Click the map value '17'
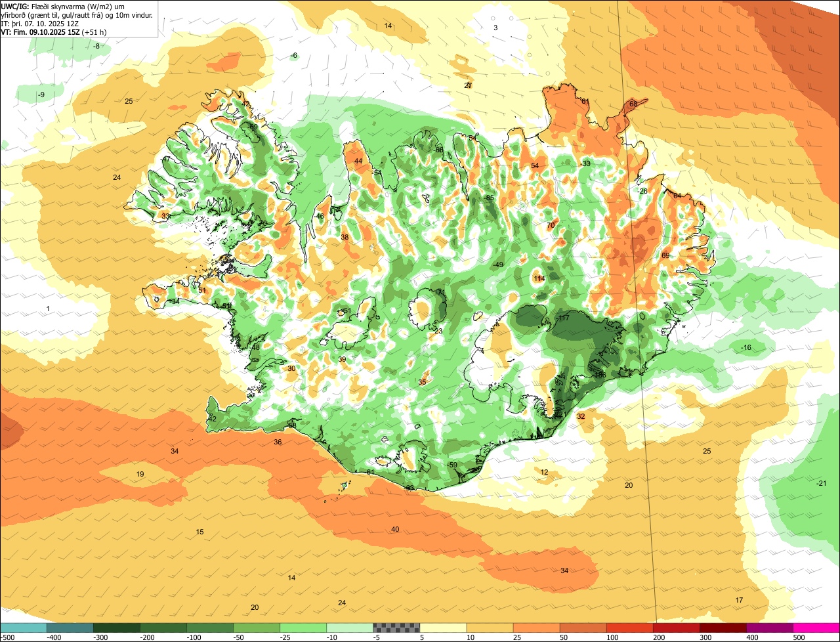This screenshot has width=840, height=642. click(x=739, y=600)
